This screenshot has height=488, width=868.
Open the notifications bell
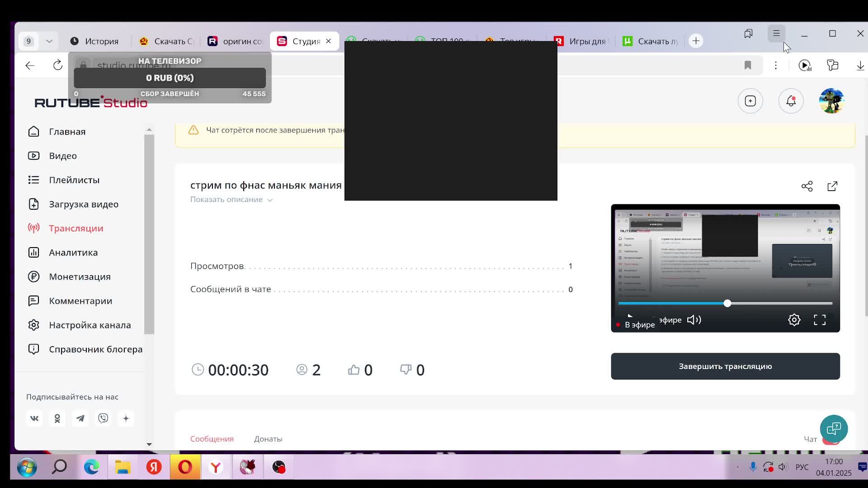pos(791,101)
